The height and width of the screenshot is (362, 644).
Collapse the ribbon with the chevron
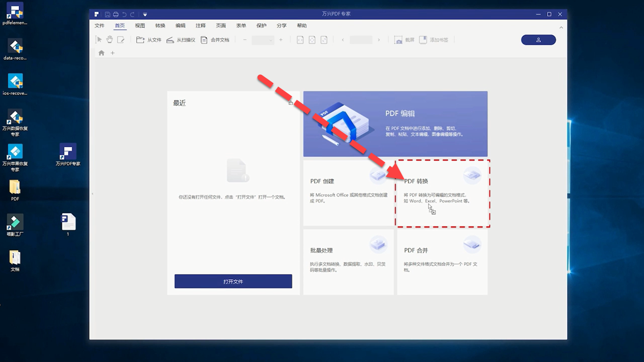tap(561, 28)
